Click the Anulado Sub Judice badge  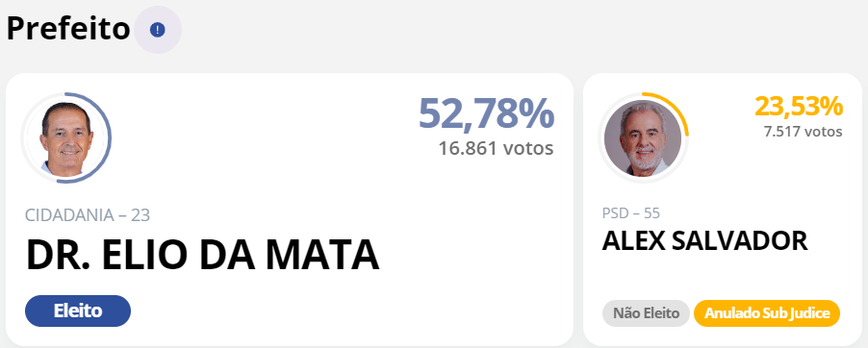tap(767, 313)
